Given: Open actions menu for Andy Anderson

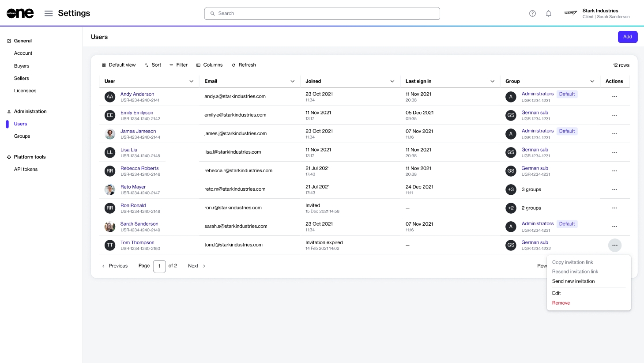Looking at the screenshot, I should click(x=614, y=97).
